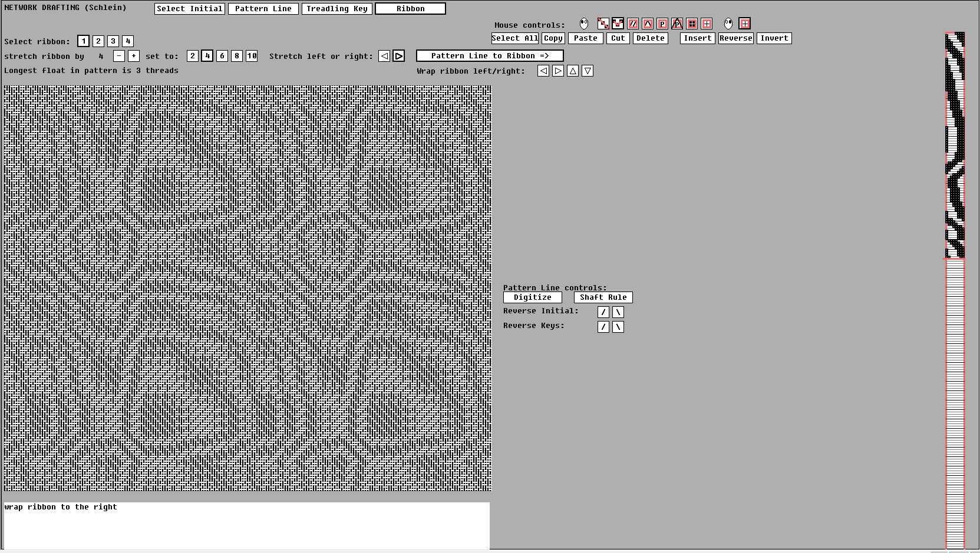Switch to the Treadling Key tab
The height and width of the screenshot is (553, 980).
tap(336, 9)
